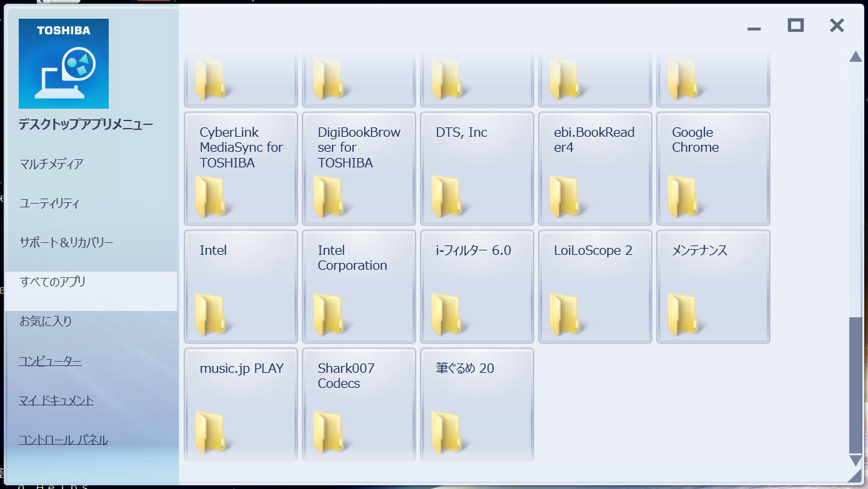Open the DTS, Inc folder tile
The height and width of the screenshot is (489, 868).
pos(477,169)
